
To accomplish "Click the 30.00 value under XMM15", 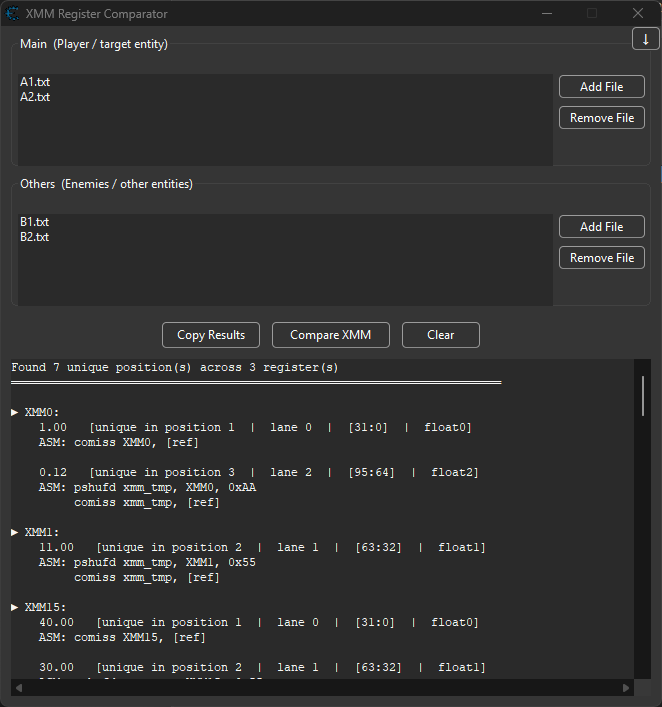I will (x=56, y=667).
